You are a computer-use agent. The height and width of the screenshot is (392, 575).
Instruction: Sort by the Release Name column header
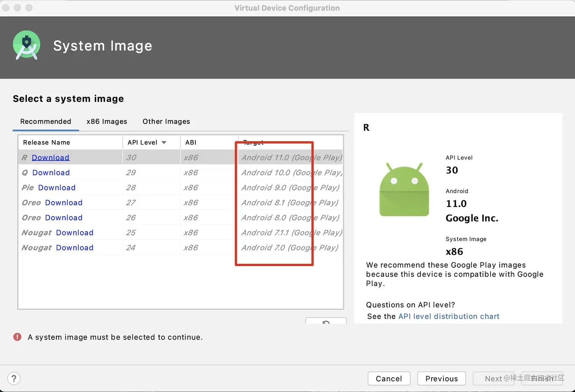pos(70,143)
